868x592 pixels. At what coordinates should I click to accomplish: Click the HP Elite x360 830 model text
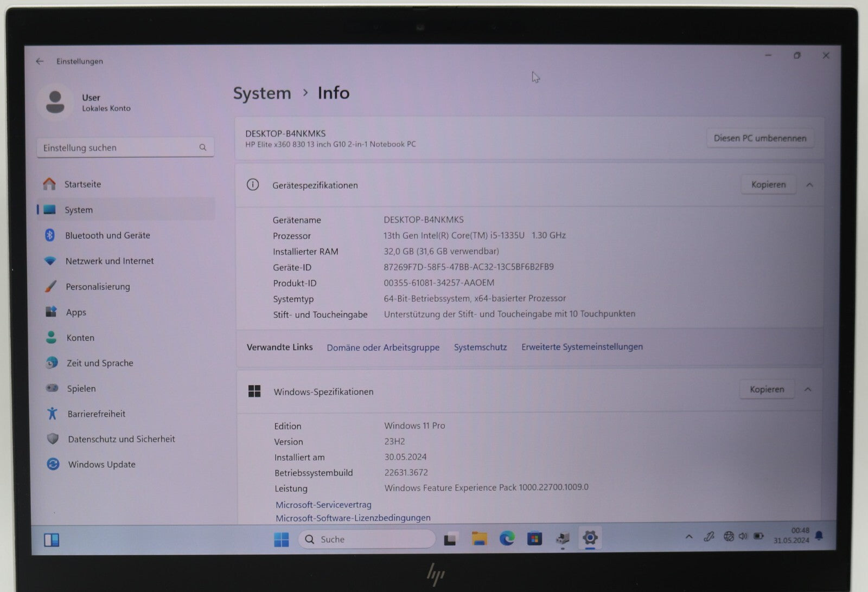click(x=330, y=144)
